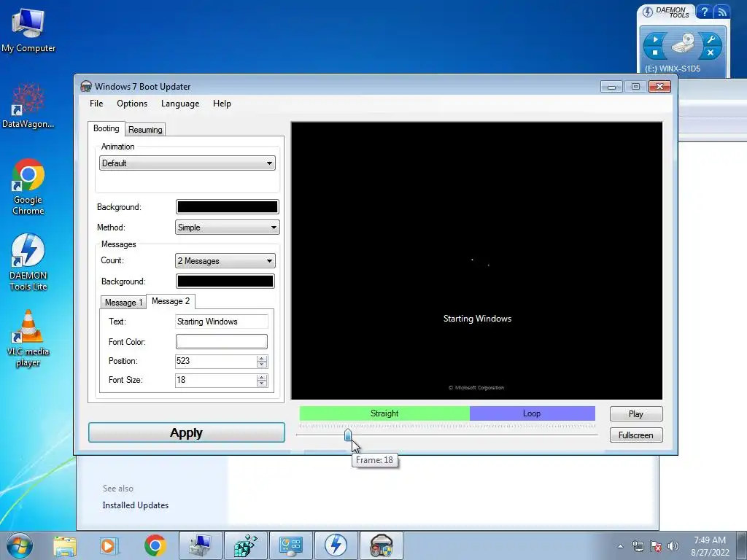Open the gadget wrench settings icon
Screen dimensions: 747x560
711,39
